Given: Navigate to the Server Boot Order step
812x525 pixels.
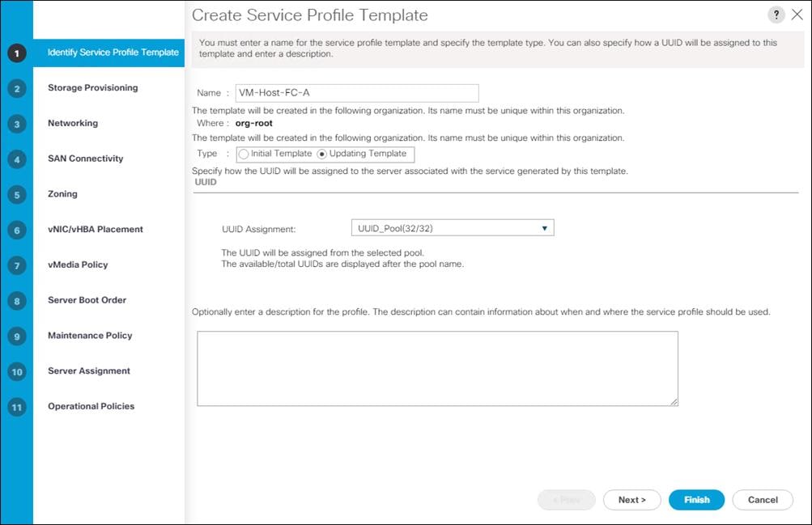Looking at the screenshot, I should [x=16, y=300].
